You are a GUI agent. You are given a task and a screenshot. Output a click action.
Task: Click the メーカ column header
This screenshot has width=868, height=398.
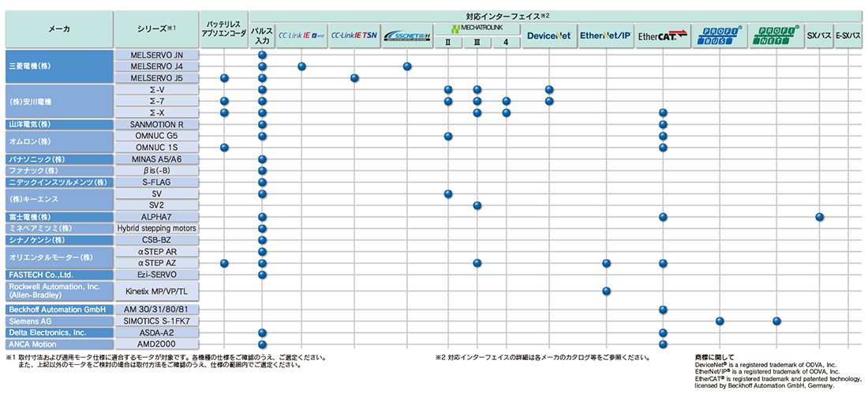click(59, 29)
